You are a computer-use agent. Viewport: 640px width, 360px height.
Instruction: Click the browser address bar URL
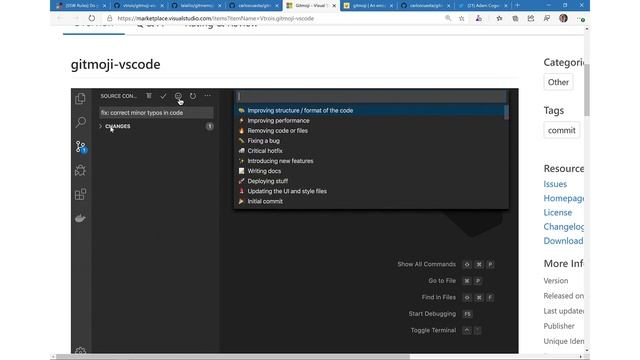[216, 18]
